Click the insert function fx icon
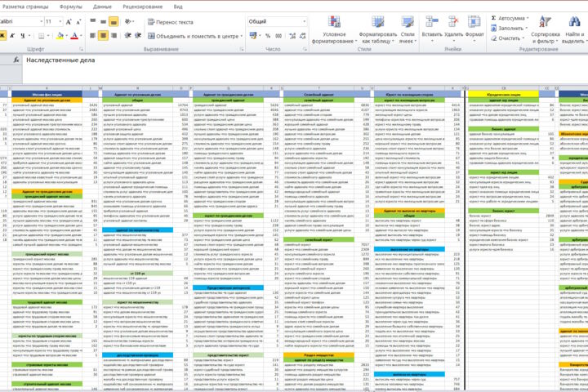The height and width of the screenshot is (392, 588). 16,60
